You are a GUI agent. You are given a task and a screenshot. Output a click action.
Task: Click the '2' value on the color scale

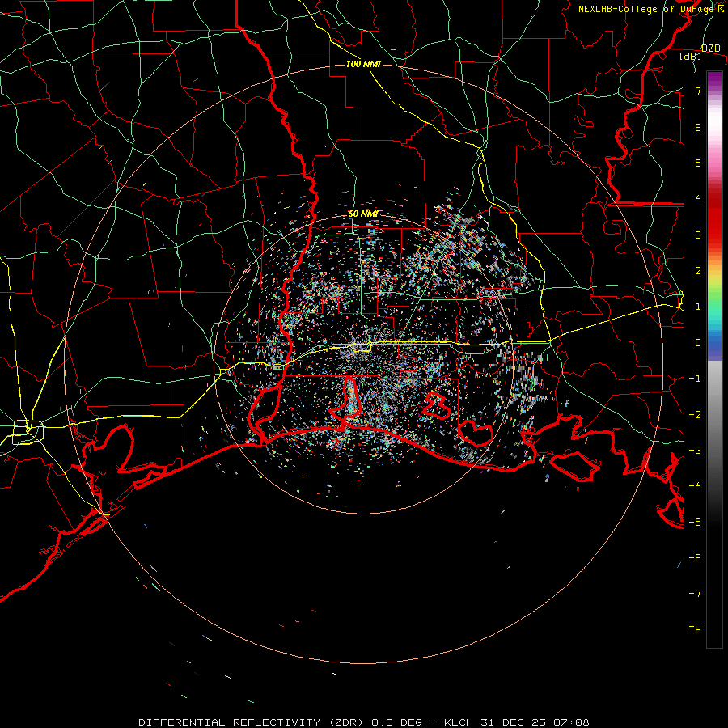[698, 271]
